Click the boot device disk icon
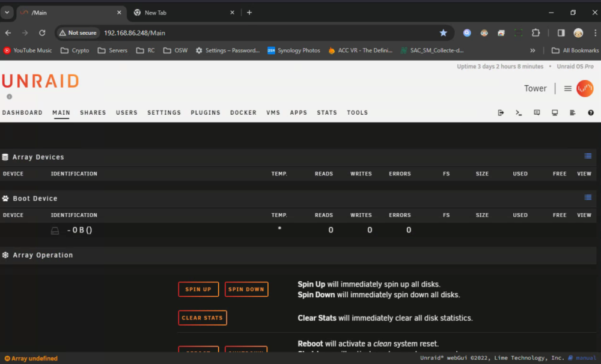 [x=55, y=230]
